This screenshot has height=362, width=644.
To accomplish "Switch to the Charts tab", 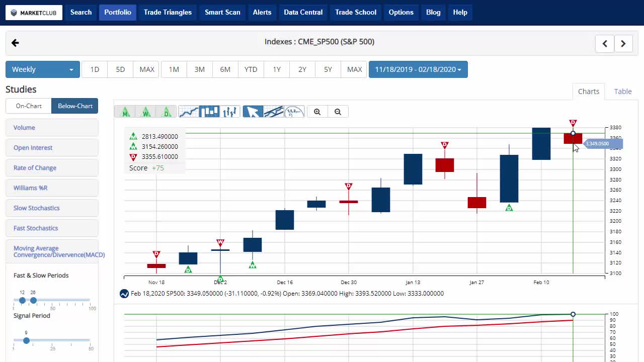I will coord(589,92).
